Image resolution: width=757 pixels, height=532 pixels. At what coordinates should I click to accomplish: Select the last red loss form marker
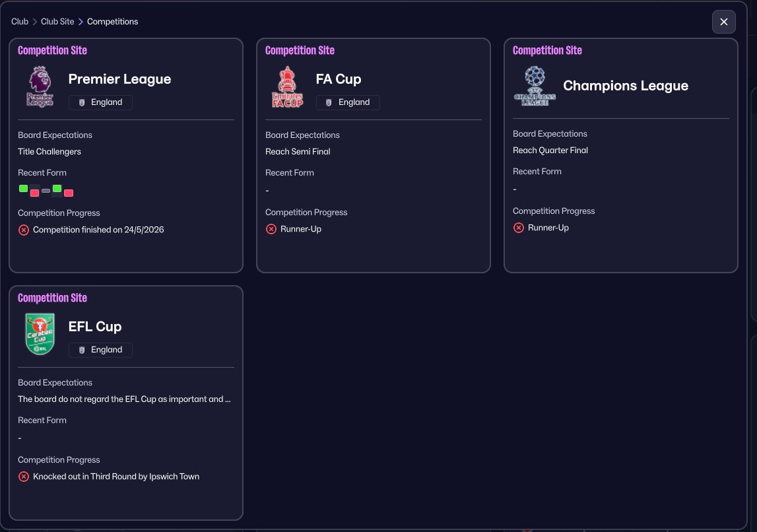(69, 193)
